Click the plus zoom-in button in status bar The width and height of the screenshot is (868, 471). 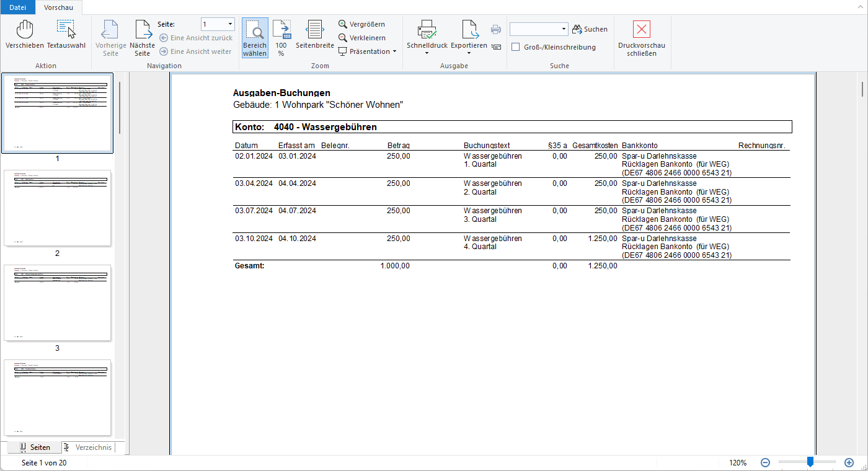(849, 462)
